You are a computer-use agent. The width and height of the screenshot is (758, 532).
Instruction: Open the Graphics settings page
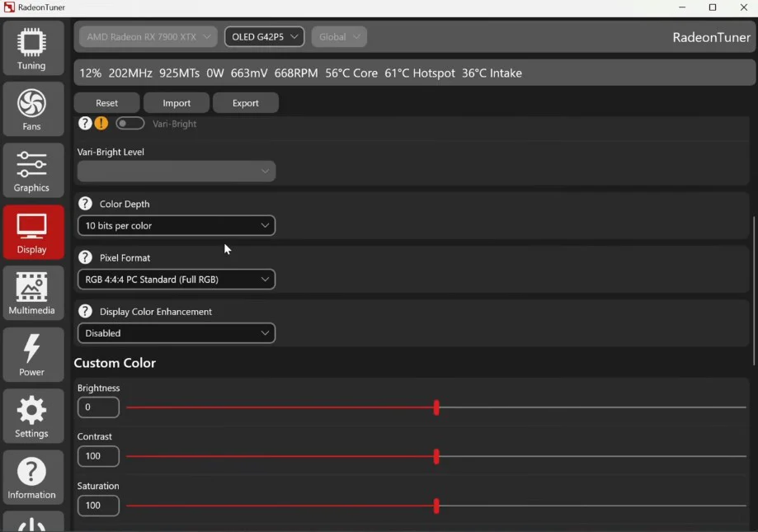(31, 172)
